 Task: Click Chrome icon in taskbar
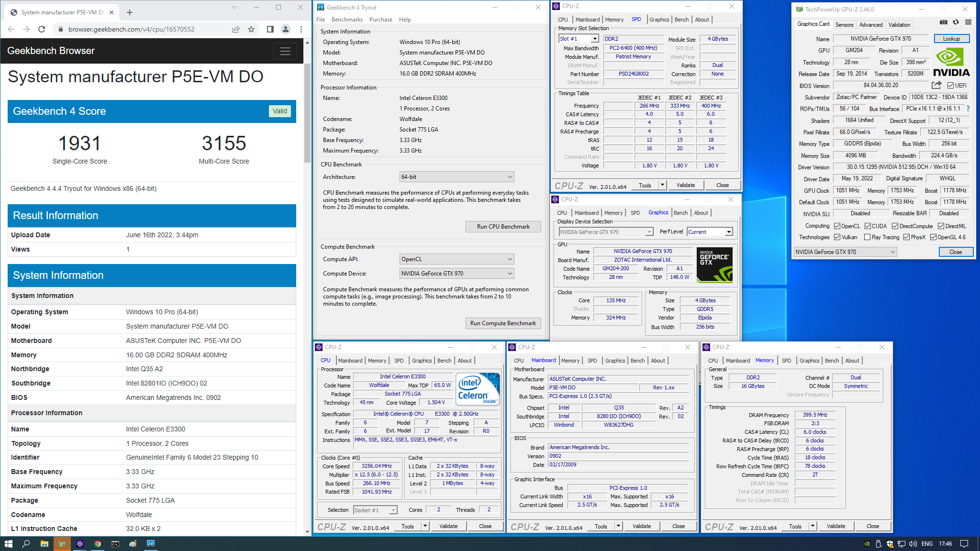point(98,544)
